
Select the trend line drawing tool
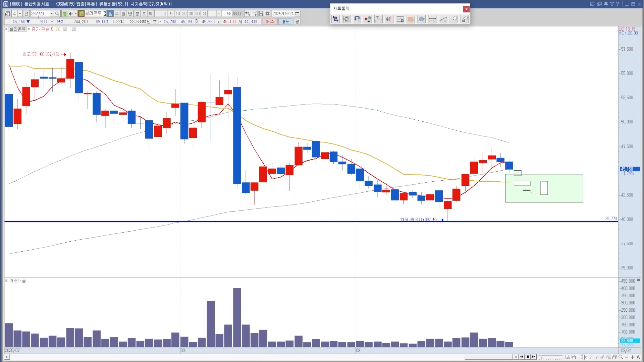[x=443, y=19]
